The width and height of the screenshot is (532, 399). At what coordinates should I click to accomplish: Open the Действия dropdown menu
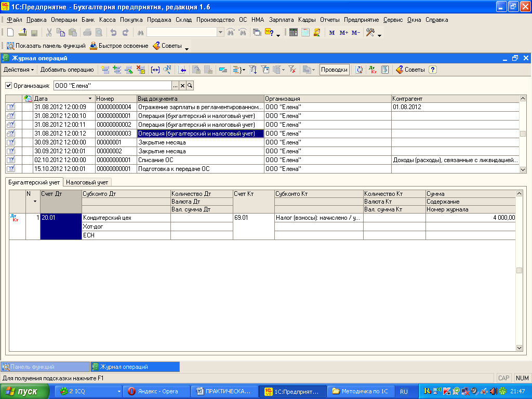pos(19,70)
